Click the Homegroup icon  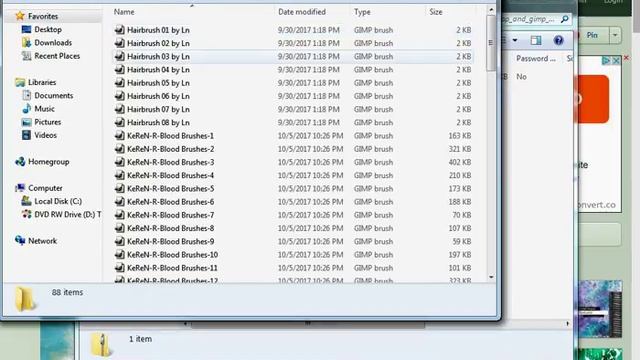click(20, 162)
